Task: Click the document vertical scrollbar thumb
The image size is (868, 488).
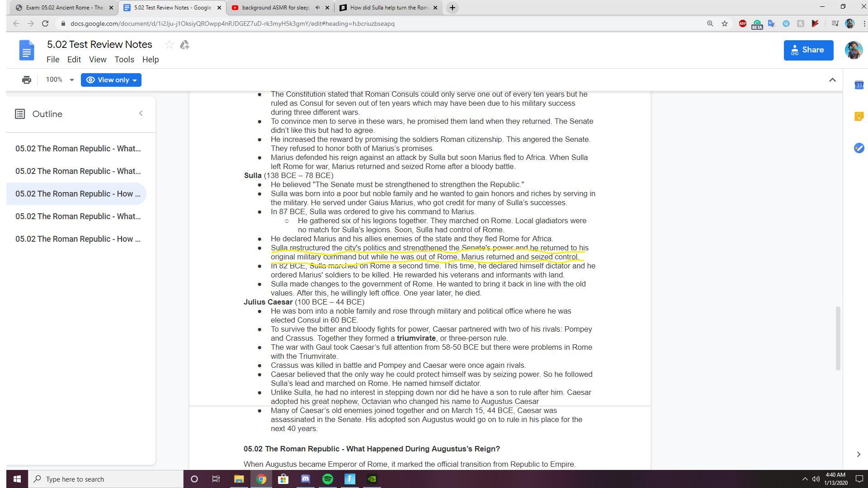Action: coord(837,338)
